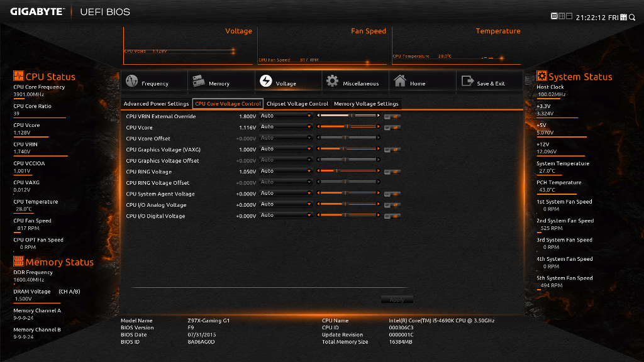This screenshot has height=362, width=644.
Task: Increase CPU System Agent Voltage with right arrow
Action: pyautogui.click(x=378, y=194)
